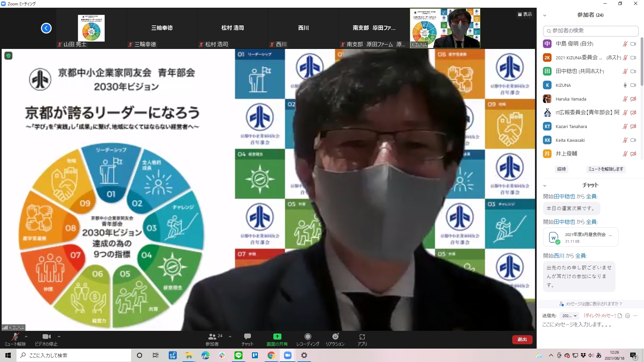
Task: Show hidden system tray icons
Action: click(x=551, y=355)
